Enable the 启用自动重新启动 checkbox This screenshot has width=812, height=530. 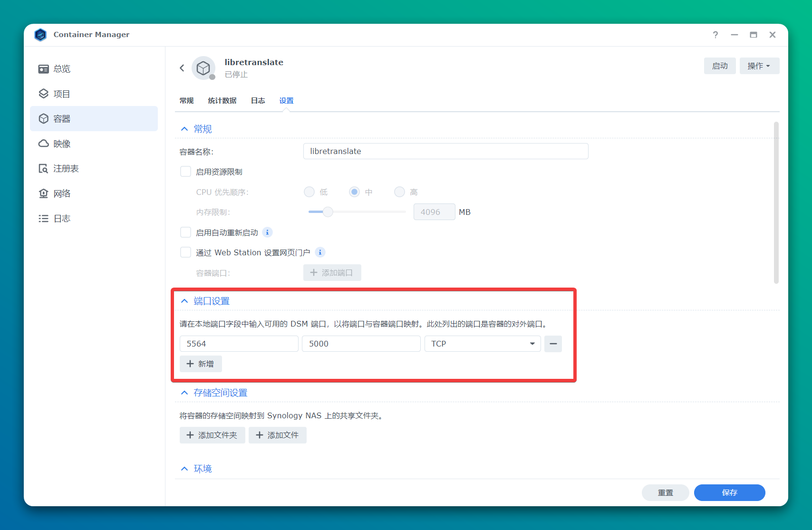(x=185, y=232)
